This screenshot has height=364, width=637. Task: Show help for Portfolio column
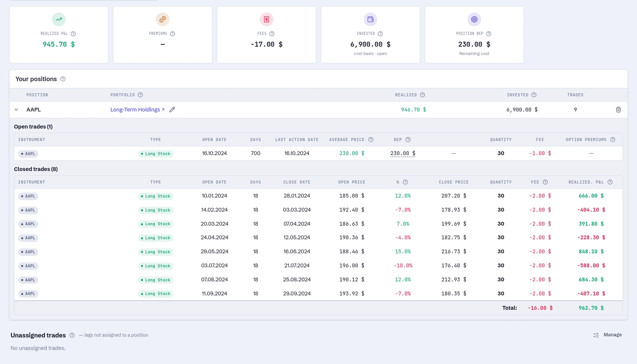pos(140,95)
